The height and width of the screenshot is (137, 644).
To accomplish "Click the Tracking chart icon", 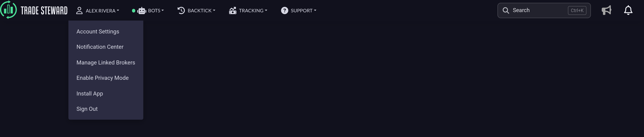I will click(232, 10).
